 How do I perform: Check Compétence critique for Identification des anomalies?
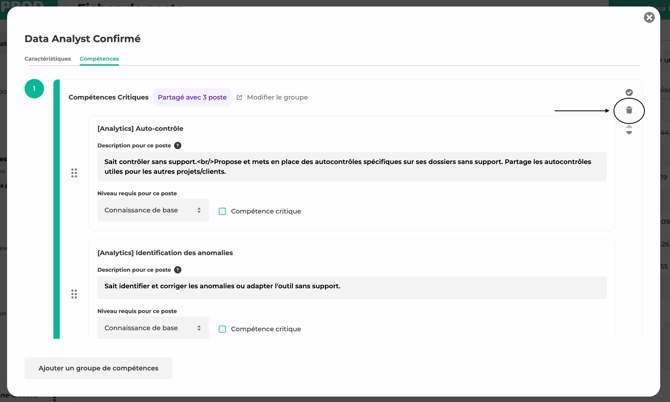click(222, 329)
